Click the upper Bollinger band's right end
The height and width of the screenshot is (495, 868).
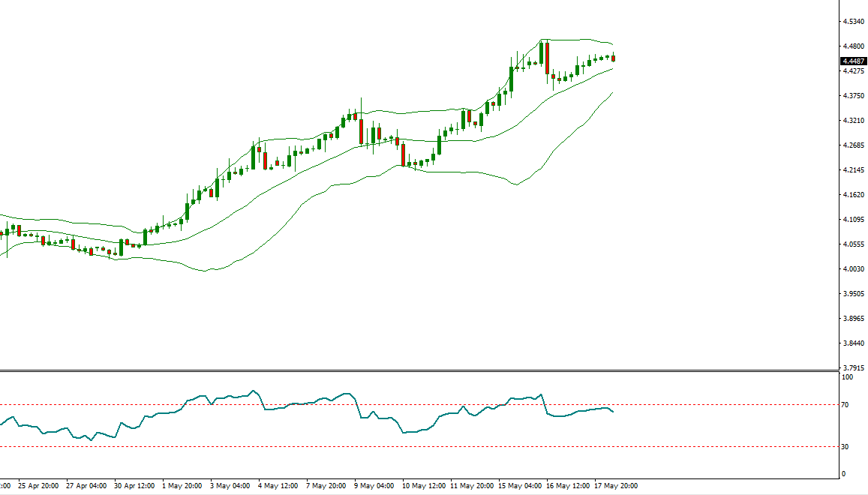point(613,44)
